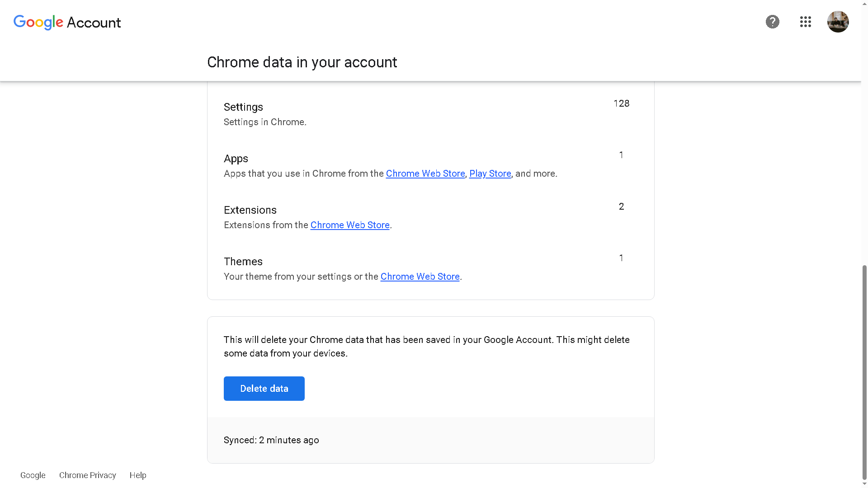Open Chrome Web Store link under Themes

point(420,277)
